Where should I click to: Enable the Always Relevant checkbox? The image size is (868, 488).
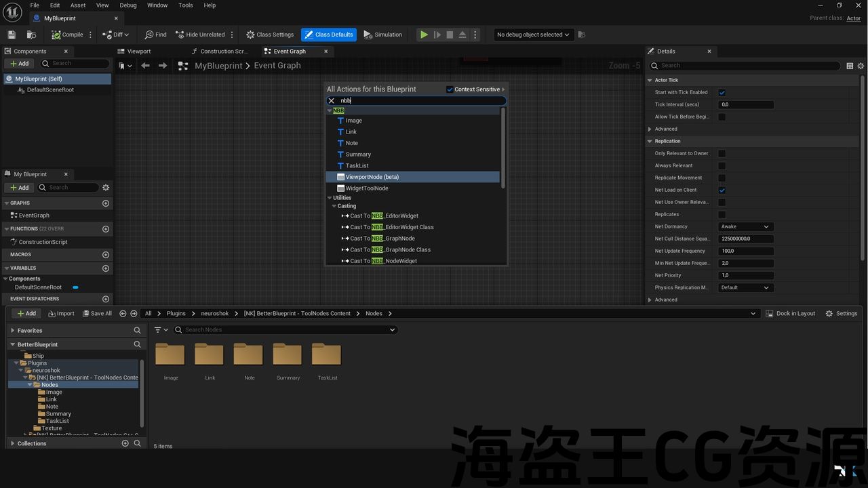coord(722,166)
